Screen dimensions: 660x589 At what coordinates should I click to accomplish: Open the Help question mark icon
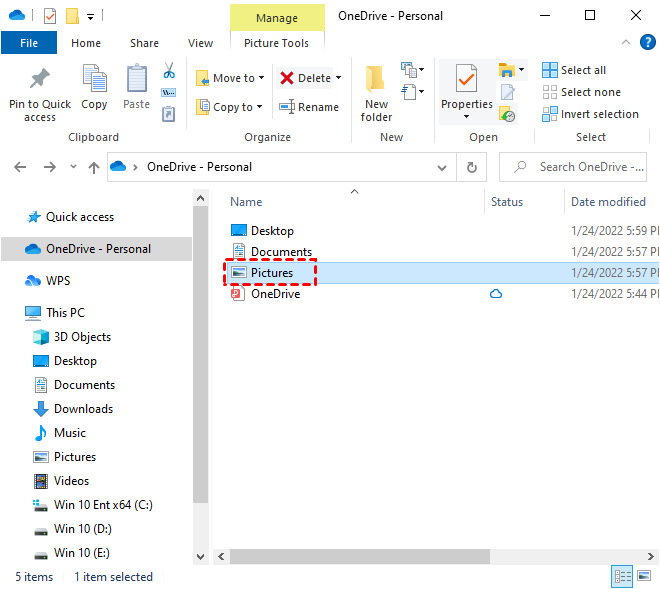646,43
